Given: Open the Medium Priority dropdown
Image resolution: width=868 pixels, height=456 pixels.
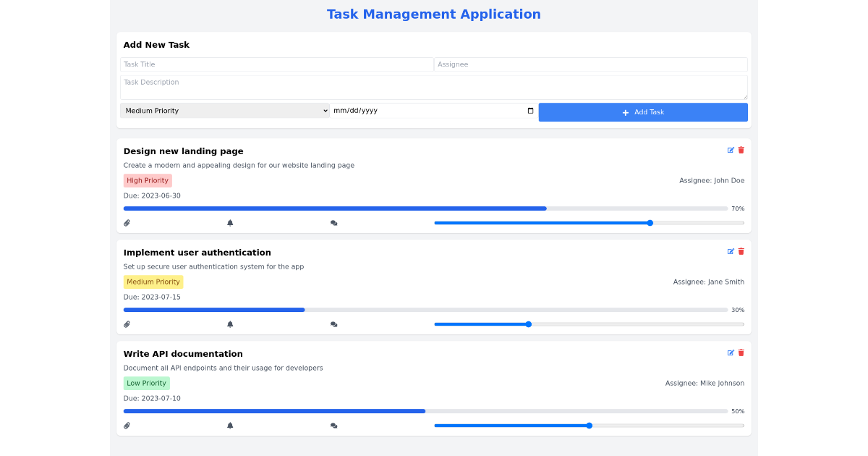Looking at the screenshot, I should tap(224, 111).
